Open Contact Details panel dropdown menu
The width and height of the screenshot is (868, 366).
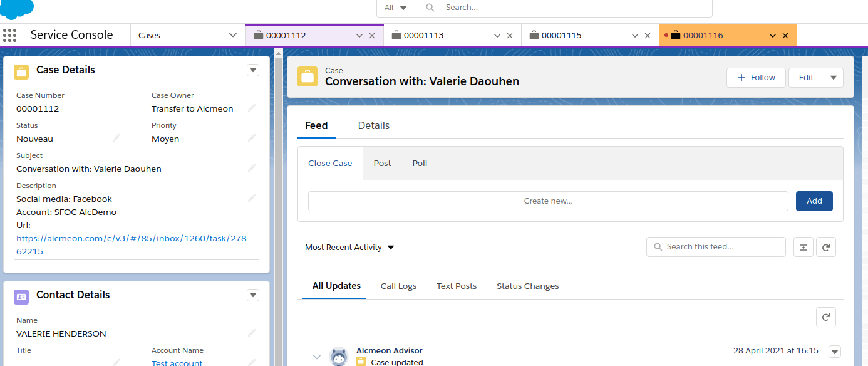(253, 295)
